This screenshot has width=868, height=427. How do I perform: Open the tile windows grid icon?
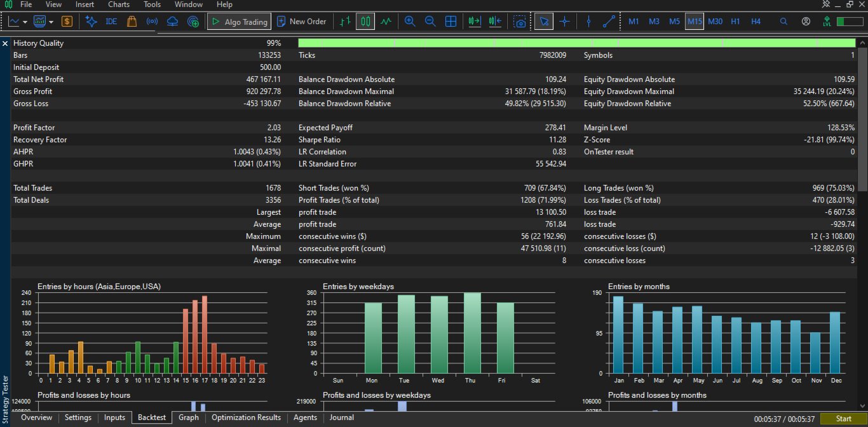[451, 21]
